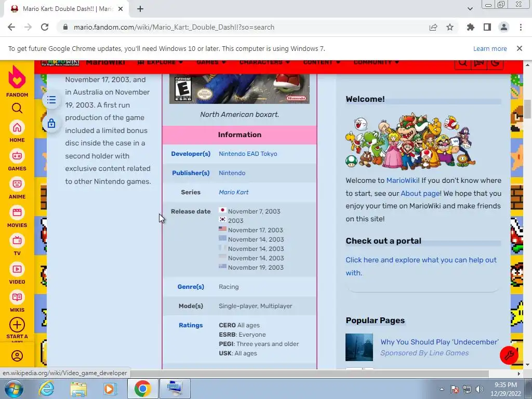Screen dimensions: 532x399
Task: Open the user profile icon in sidebar
Action: 17,356
